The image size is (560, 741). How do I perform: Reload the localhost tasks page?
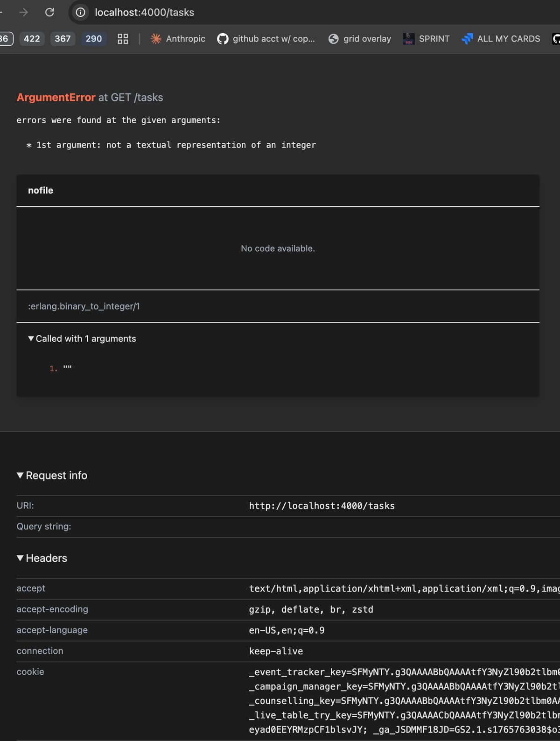49,12
